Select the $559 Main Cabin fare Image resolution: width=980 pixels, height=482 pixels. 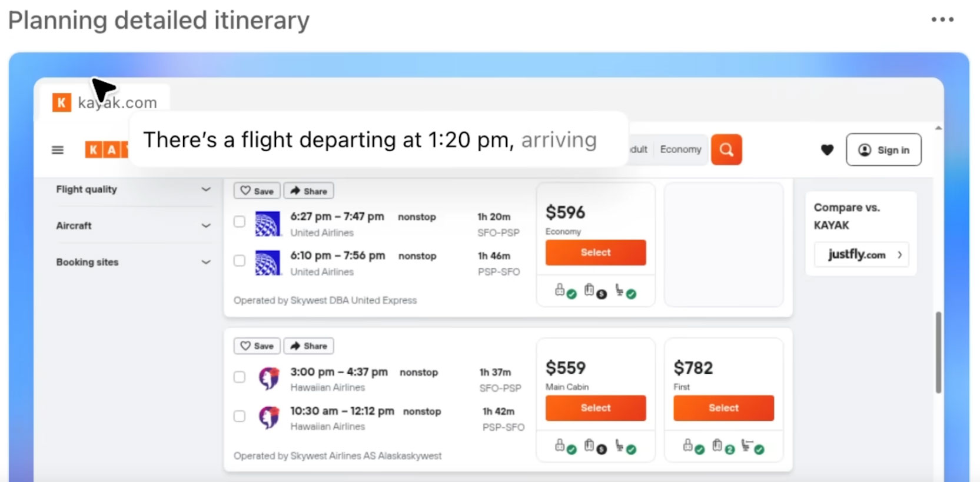tap(596, 408)
